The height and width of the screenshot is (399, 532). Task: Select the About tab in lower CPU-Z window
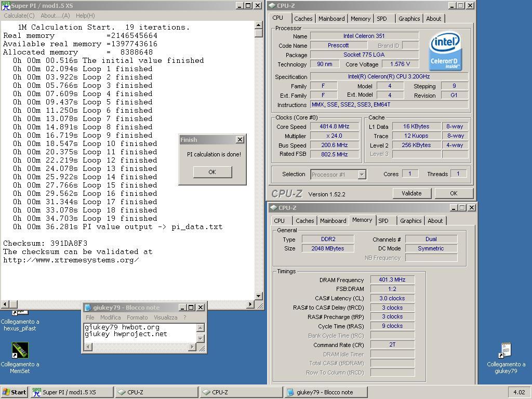[x=435, y=221]
